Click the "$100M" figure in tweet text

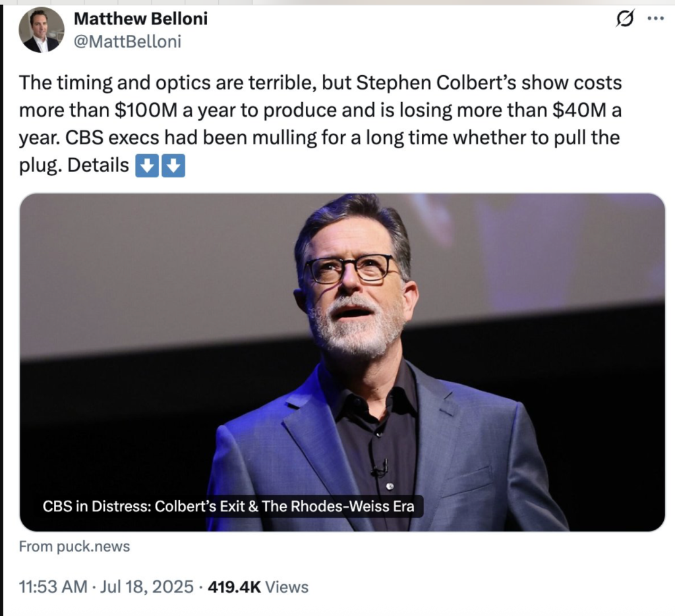145,111
